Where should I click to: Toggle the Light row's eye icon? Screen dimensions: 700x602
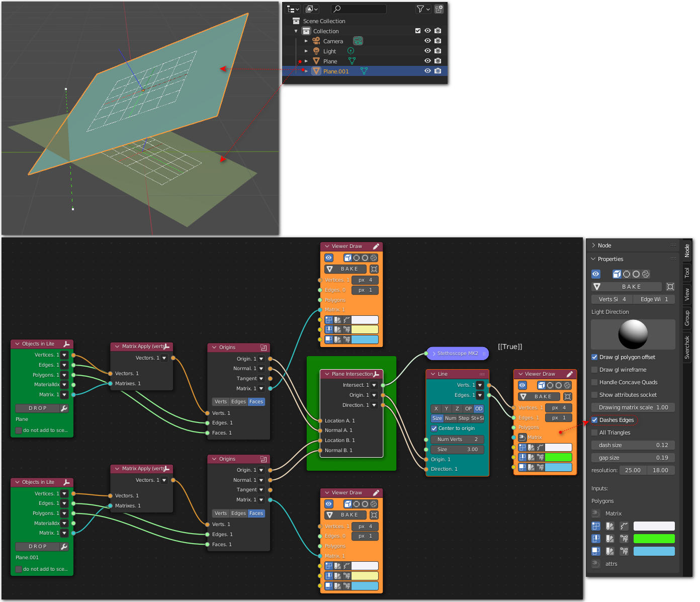click(x=427, y=51)
